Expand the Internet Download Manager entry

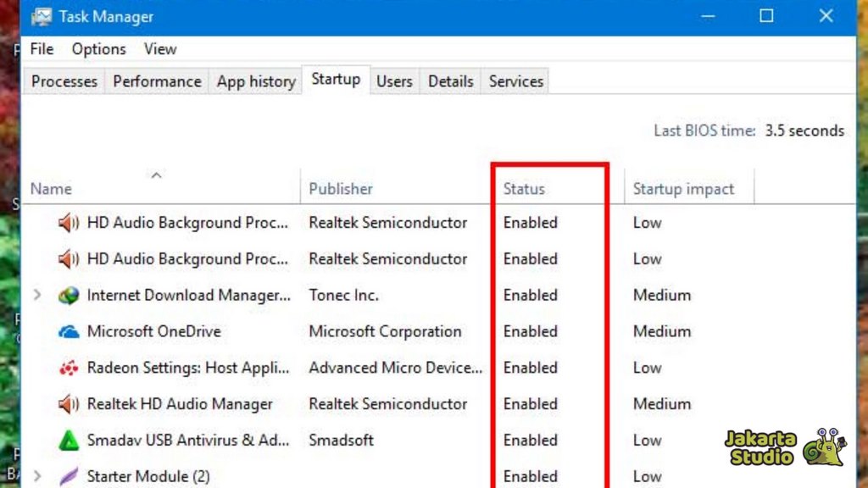click(x=37, y=295)
